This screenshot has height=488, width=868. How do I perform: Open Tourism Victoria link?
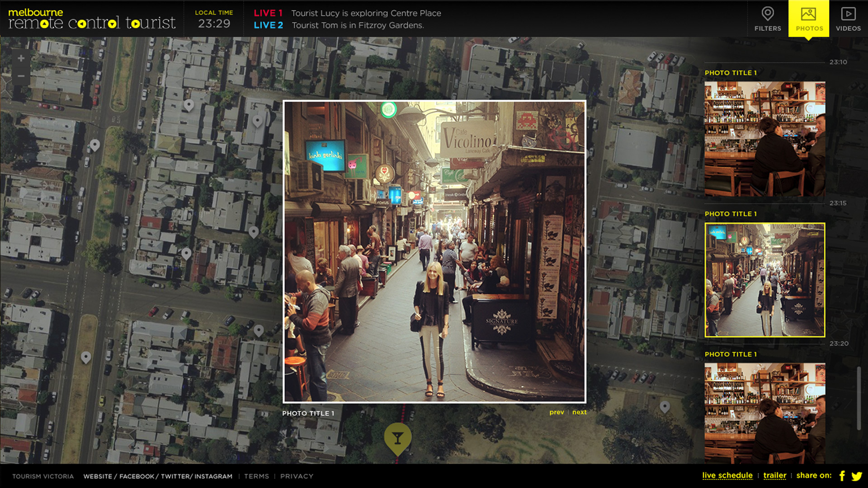[43, 476]
